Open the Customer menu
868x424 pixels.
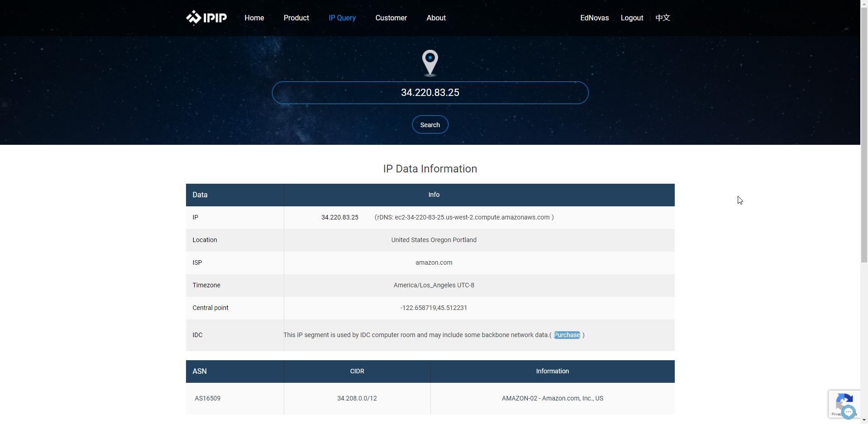391,18
